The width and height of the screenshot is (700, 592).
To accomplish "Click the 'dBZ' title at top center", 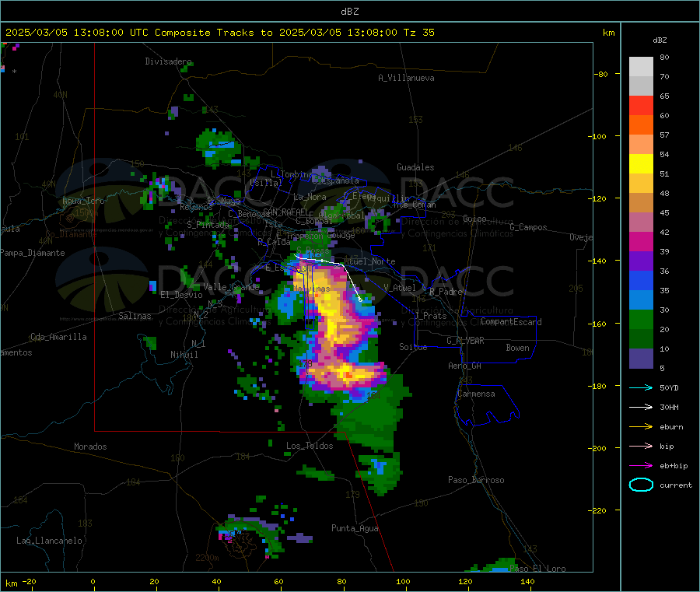I will 349,12.
